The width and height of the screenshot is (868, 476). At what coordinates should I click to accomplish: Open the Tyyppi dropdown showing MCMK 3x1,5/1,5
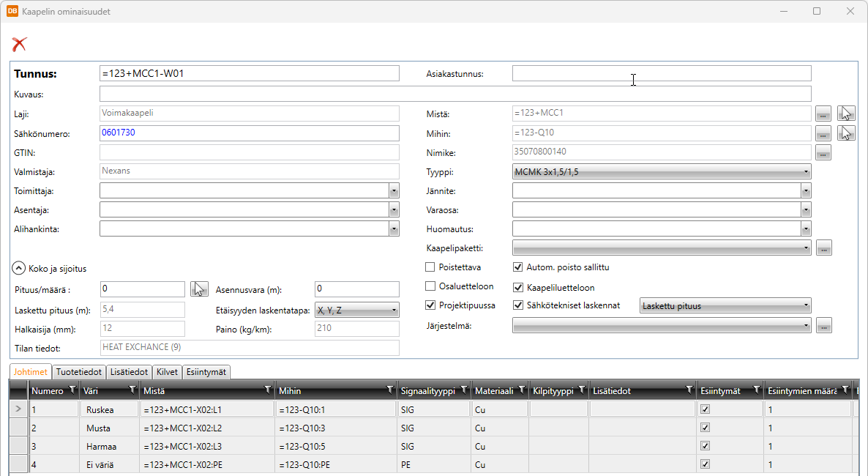point(662,172)
